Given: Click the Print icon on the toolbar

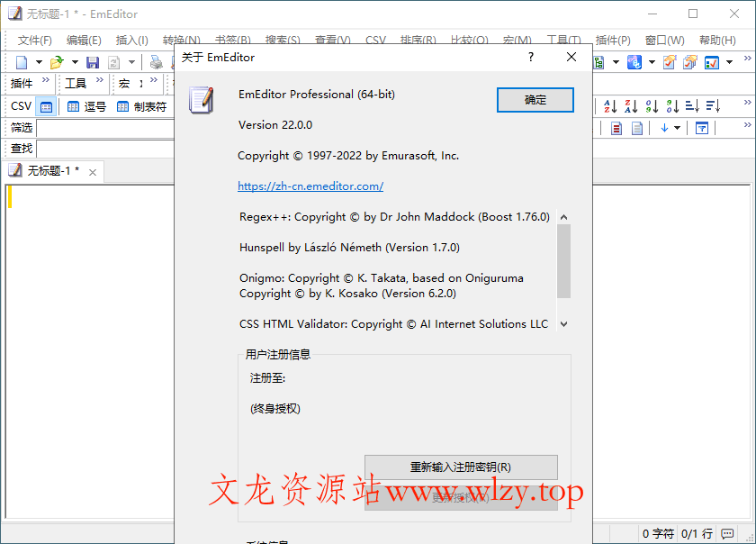Looking at the screenshot, I should pos(156,61).
